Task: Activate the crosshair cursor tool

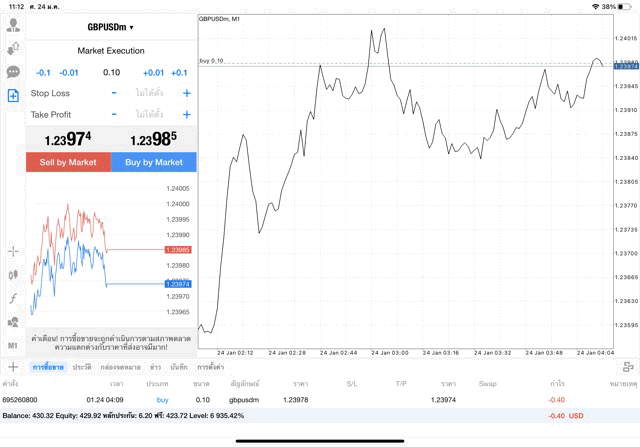Action: click(x=13, y=251)
